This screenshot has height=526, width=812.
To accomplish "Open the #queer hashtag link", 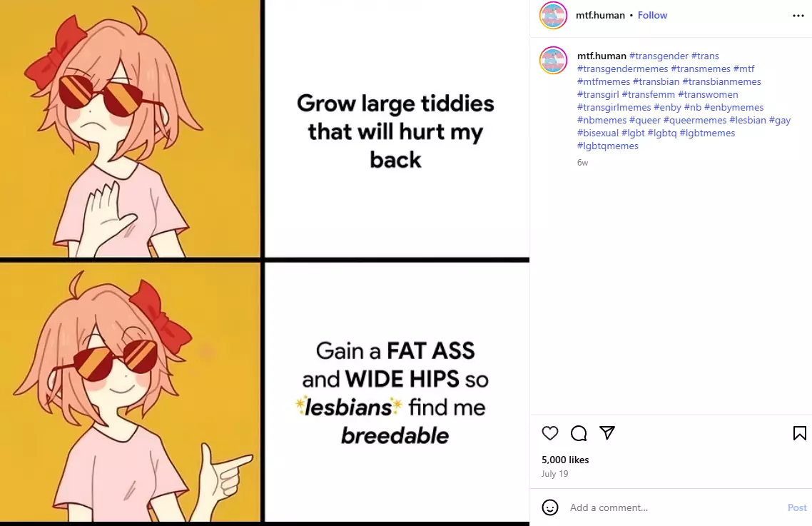I will [645, 120].
